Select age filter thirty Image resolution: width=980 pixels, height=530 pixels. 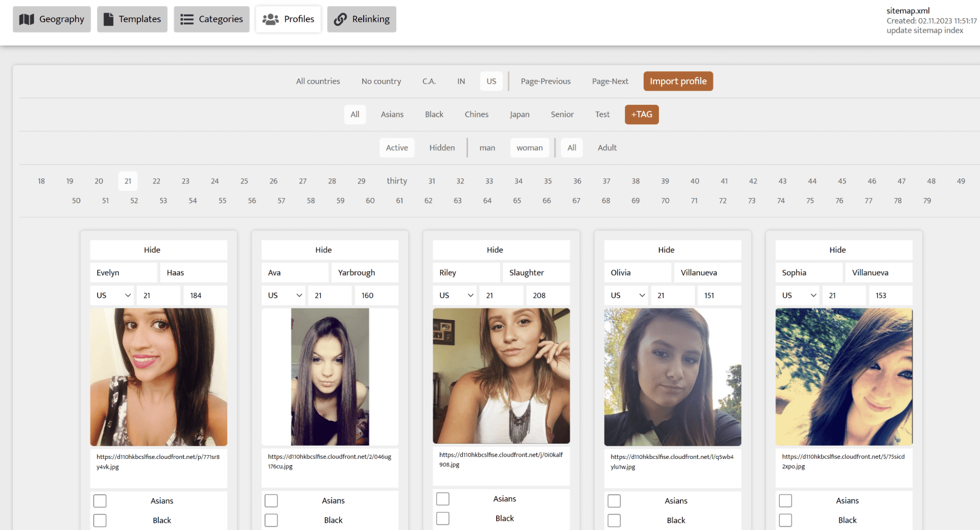click(397, 181)
